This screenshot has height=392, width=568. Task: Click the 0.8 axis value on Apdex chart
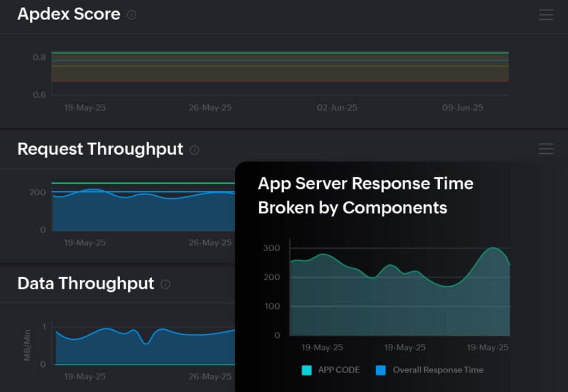point(39,57)
